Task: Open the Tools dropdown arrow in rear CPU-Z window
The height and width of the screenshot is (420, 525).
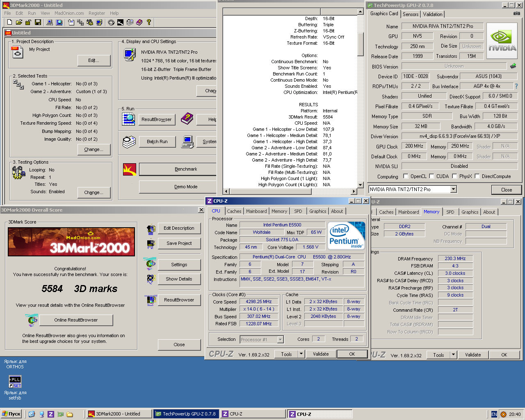Action: [x=453, y=355]
